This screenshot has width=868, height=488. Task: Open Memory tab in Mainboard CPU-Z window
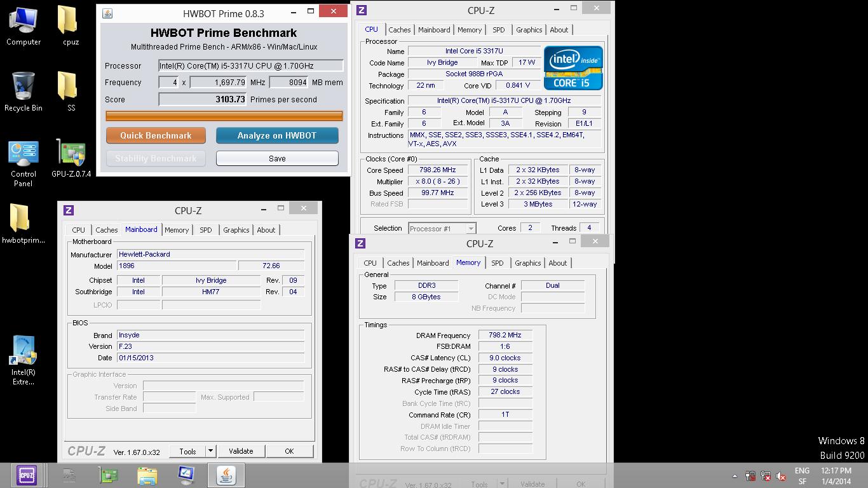177,230
